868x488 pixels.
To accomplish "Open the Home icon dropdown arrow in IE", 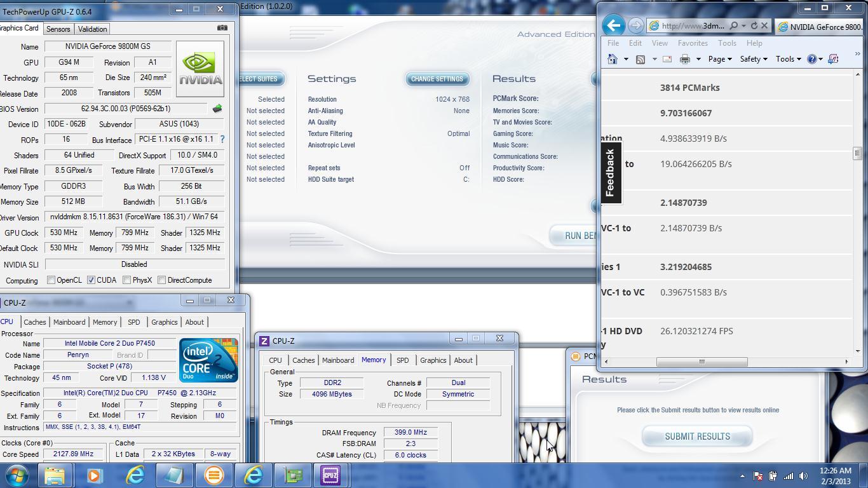I will (626, 60).
